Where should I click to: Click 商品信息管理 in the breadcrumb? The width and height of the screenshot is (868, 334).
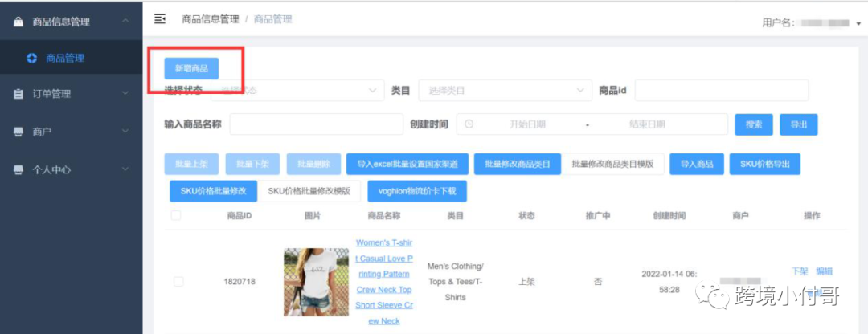[211, 19]
